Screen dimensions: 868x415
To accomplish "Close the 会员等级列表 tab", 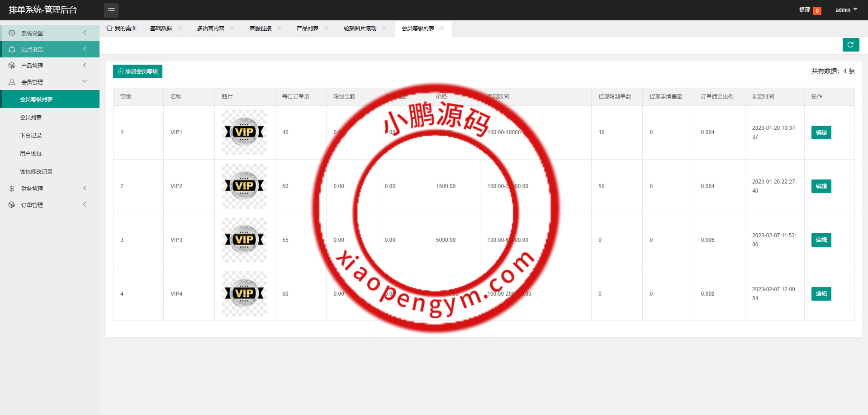I will point(442,28).
